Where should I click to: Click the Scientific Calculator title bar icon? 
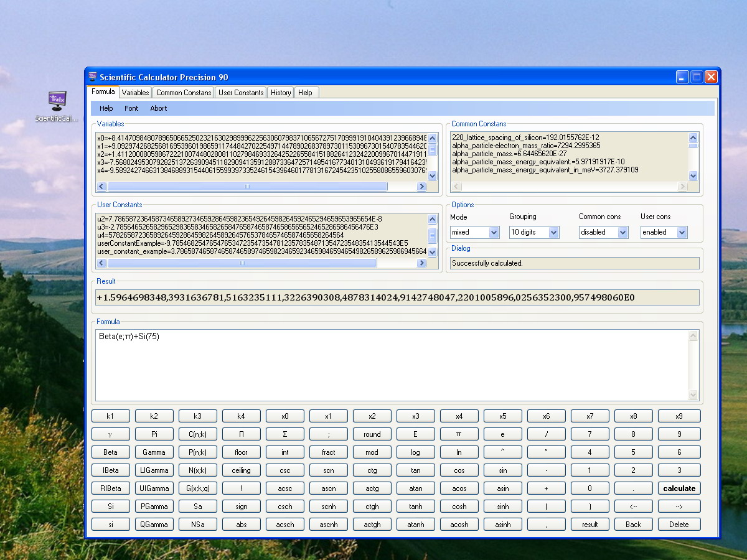92,77
